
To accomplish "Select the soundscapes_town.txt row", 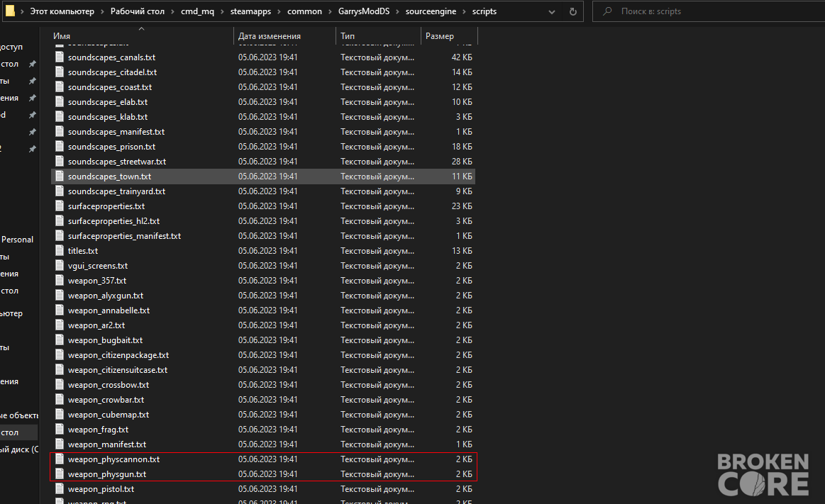I will tap(263, 177).
